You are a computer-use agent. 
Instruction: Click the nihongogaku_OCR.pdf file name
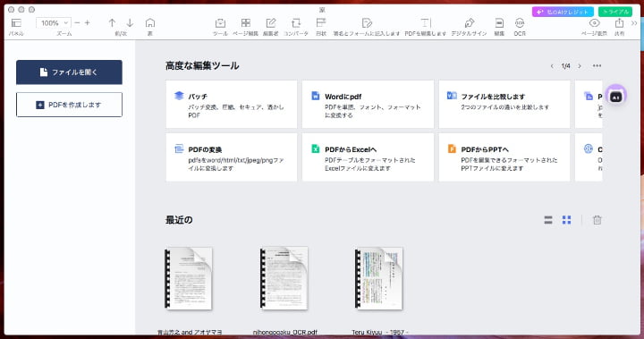point(285,332)
